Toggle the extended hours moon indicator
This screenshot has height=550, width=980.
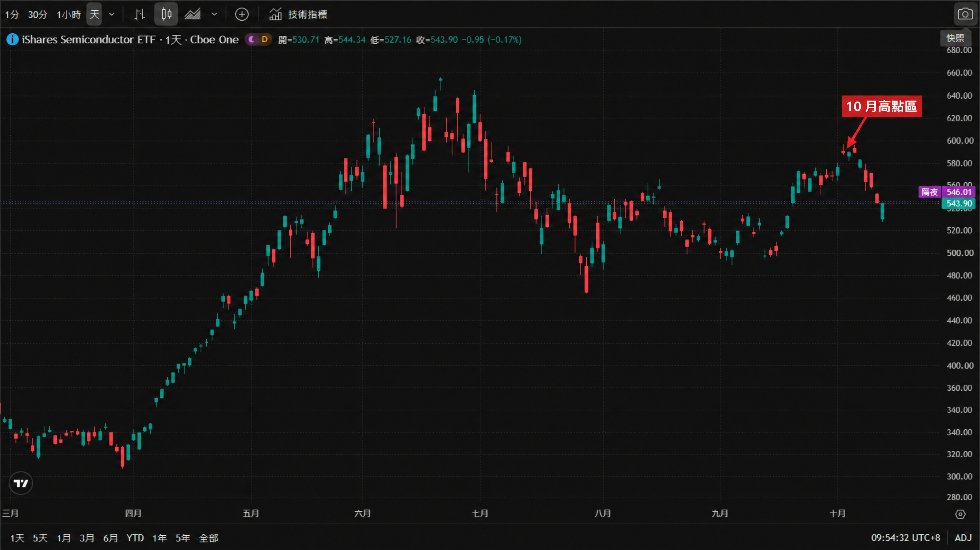coord(251,39)
